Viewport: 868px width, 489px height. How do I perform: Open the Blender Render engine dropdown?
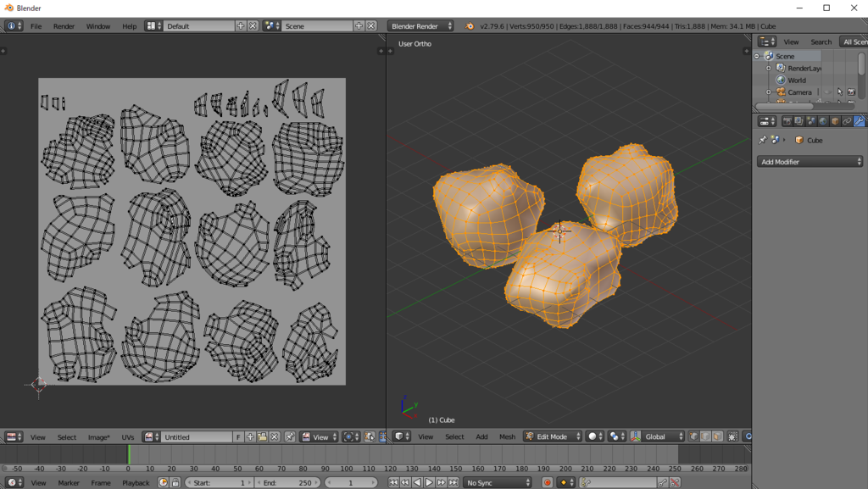420,26
